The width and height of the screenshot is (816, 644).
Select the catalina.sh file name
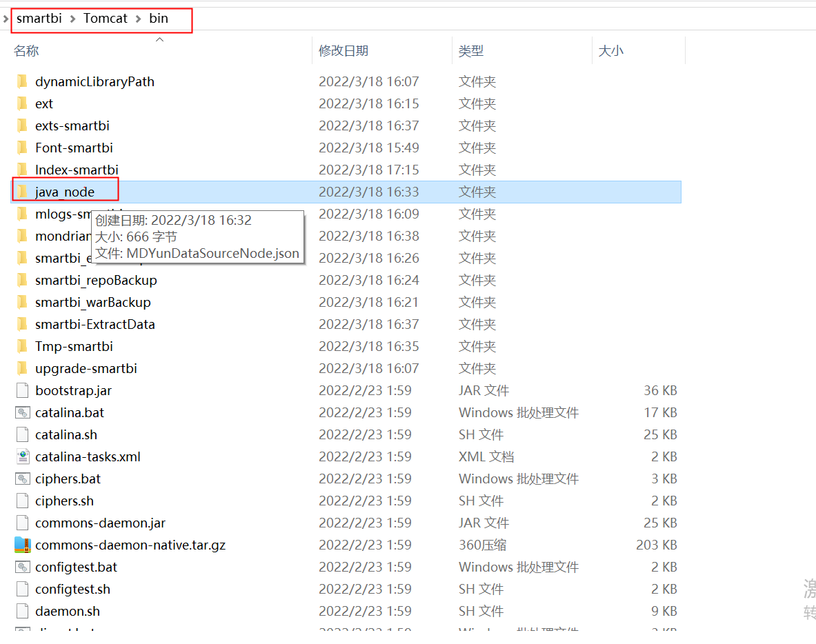click(66, 435)
